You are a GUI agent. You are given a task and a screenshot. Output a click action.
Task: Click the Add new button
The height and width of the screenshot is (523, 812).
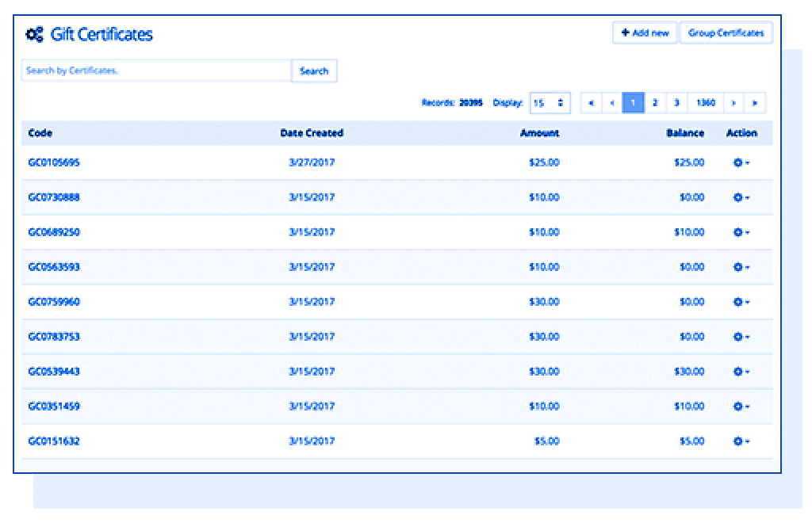tap(645, 33)
